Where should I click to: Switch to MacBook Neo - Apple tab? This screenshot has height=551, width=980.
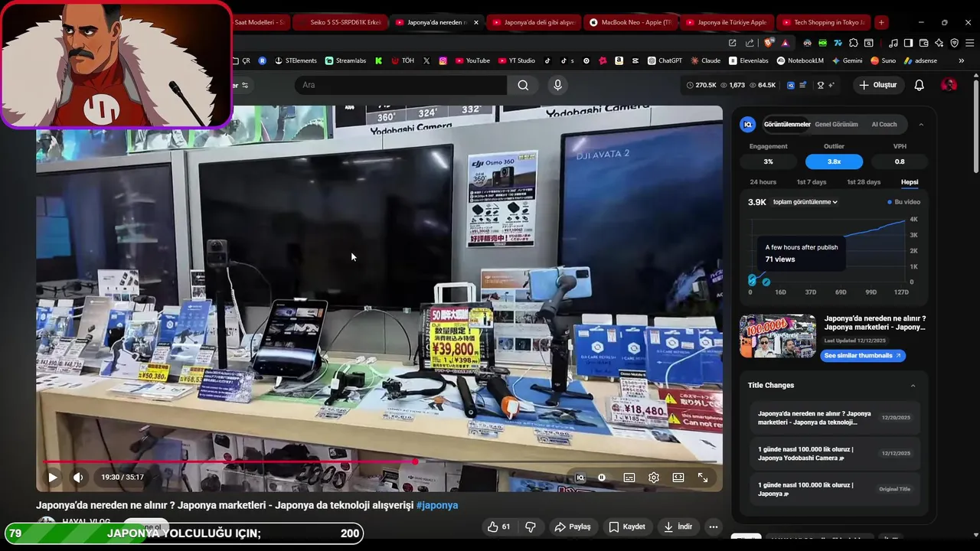point(631,22)
